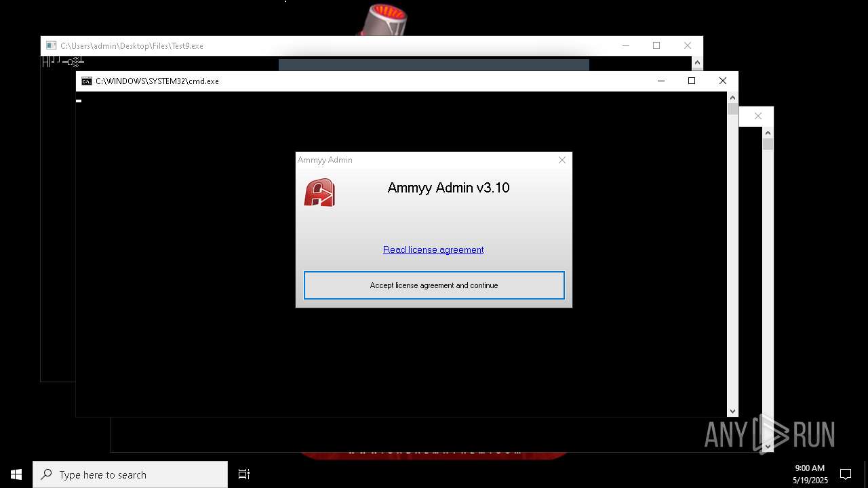The image size is (868, 488).
Task: Maximize the cmd.exe window
Action: (x=692, y=81)
